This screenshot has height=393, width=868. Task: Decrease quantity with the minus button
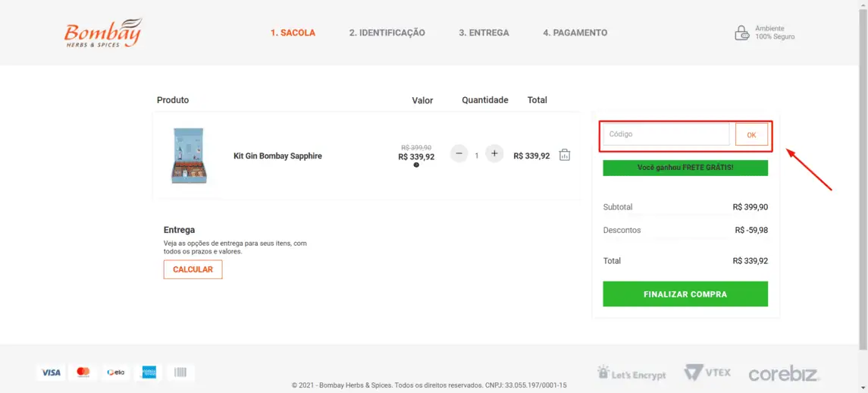[459, 154]
